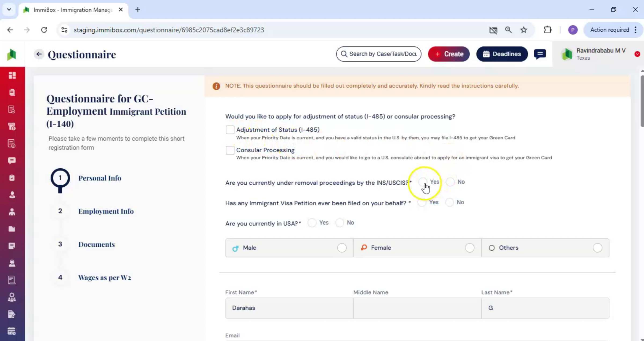This screenshot has width=644, height=341.
Task: Click the info icon in NOTE banner
Action: tap(216, 86)
